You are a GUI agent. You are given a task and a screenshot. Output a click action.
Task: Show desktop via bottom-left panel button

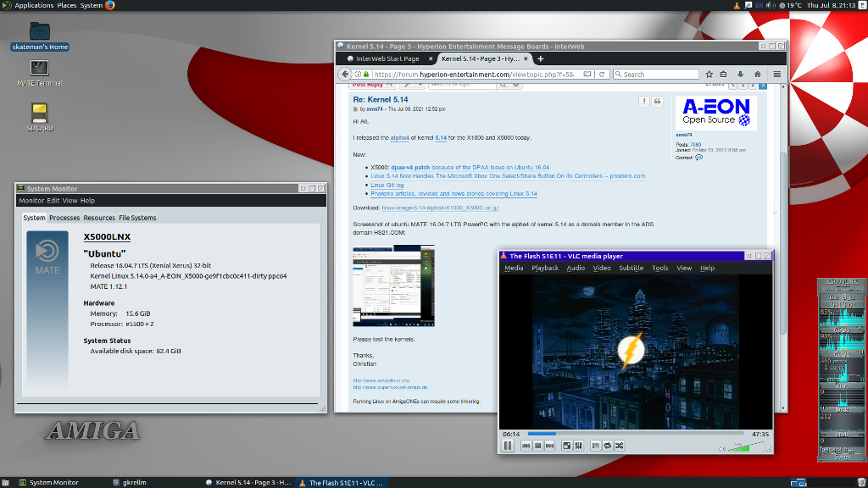click(x=5, y=482)
